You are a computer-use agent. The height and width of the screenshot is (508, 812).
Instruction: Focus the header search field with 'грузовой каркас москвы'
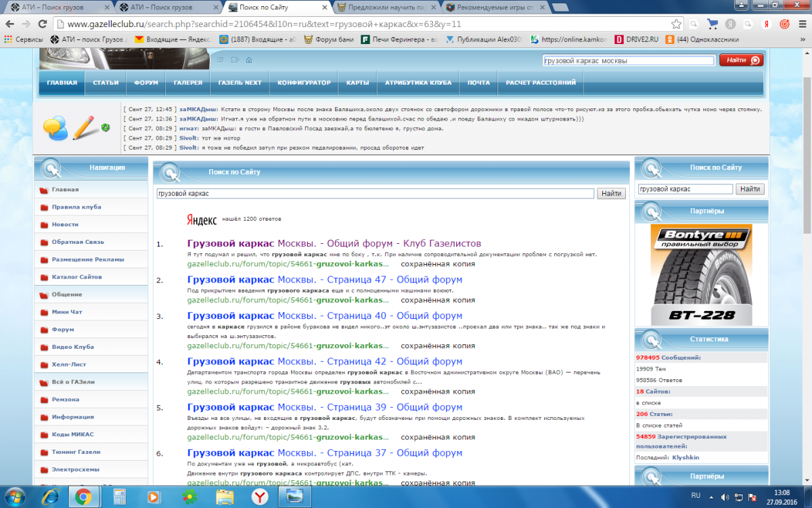point(629,60)
